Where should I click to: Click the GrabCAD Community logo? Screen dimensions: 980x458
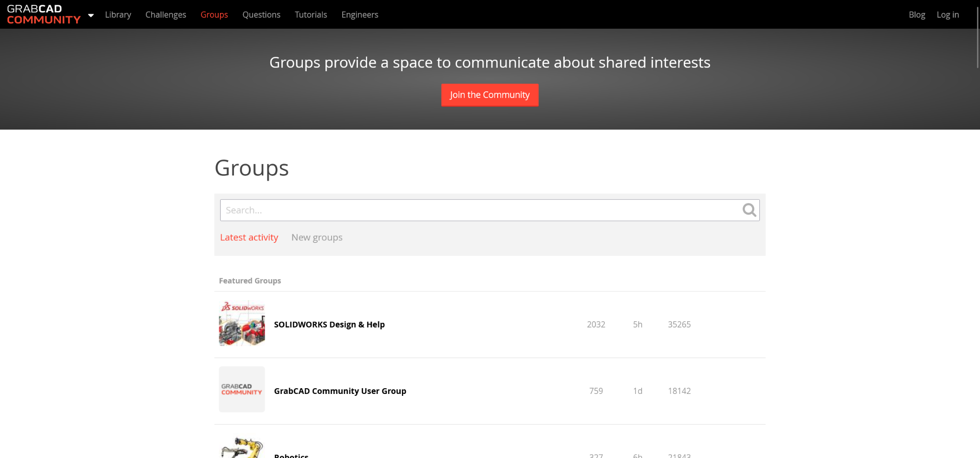[44, 14]
